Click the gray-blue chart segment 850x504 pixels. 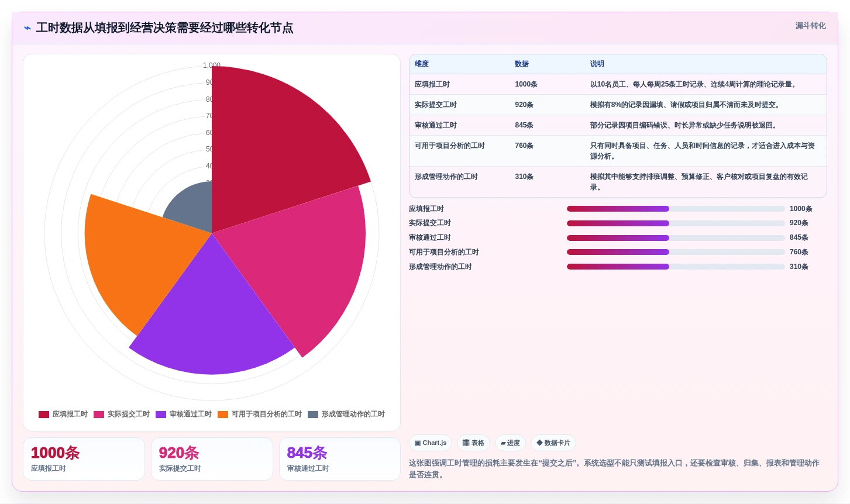click(193, 205)
